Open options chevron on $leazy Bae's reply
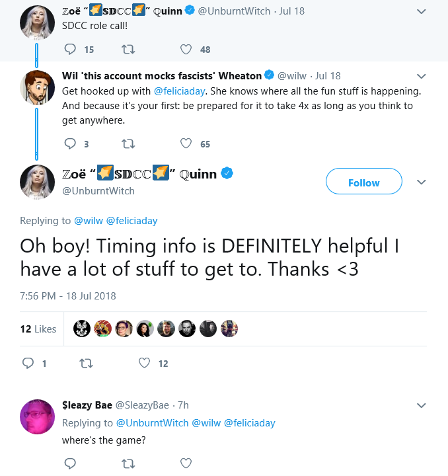Screen dimensions: 448x476 pos(422,405)
